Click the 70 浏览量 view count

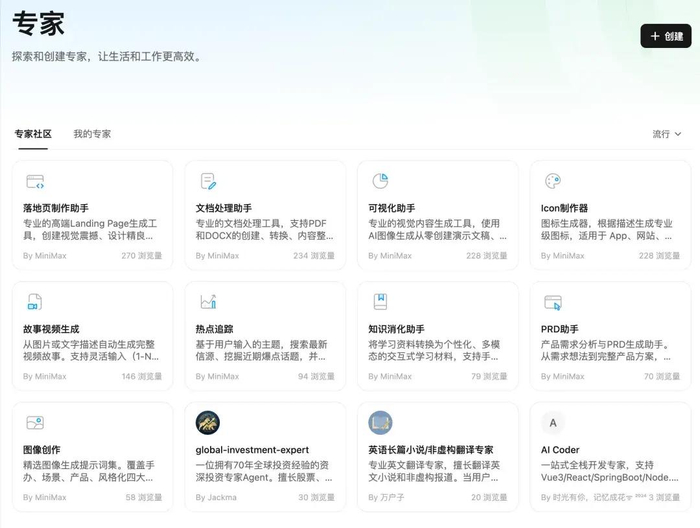(x=662, y=376)
